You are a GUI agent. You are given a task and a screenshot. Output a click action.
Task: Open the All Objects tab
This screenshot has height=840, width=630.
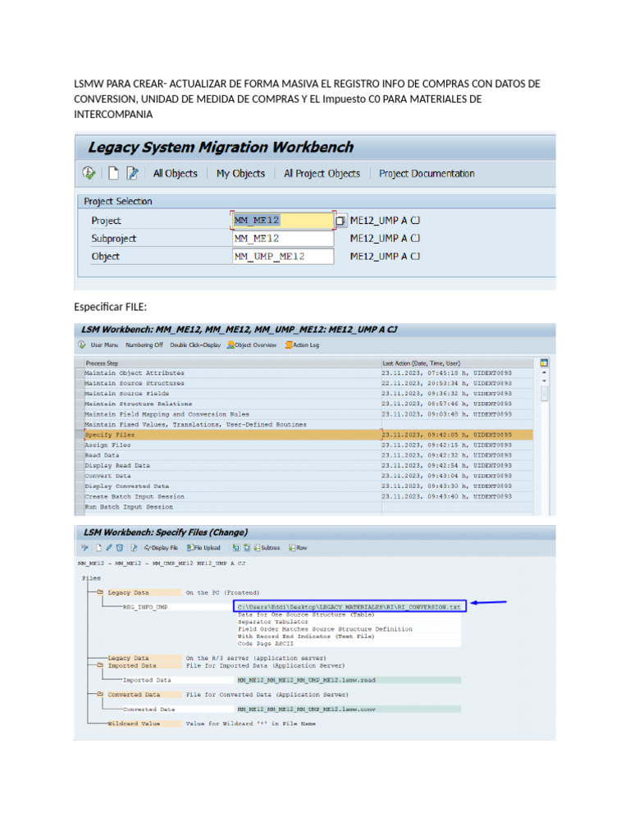pos(176,174)
